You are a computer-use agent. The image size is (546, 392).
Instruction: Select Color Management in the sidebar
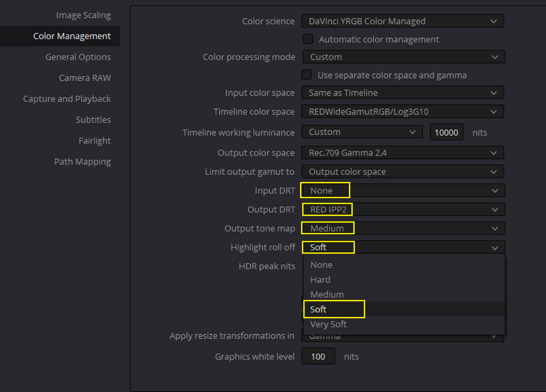(x=60, y=36)
